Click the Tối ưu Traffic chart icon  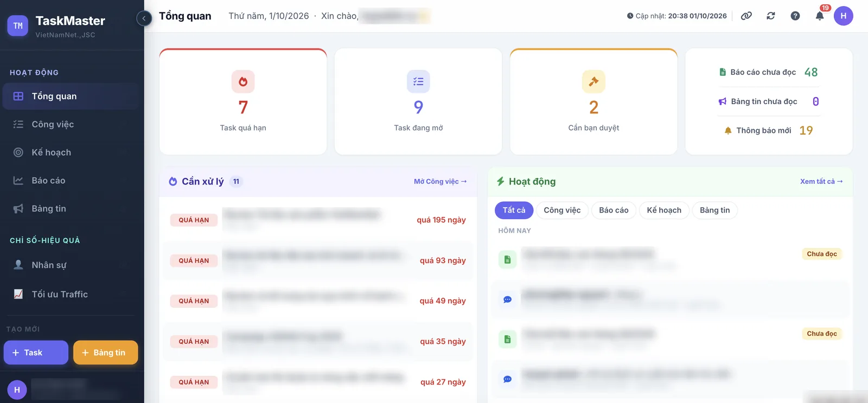[x=18, y=294]
